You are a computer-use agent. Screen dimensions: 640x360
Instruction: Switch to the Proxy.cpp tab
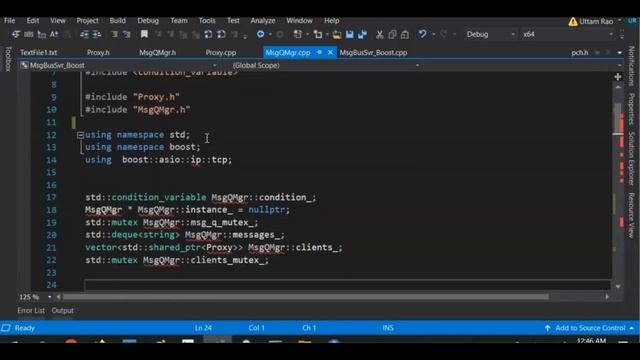click(221, 53)
